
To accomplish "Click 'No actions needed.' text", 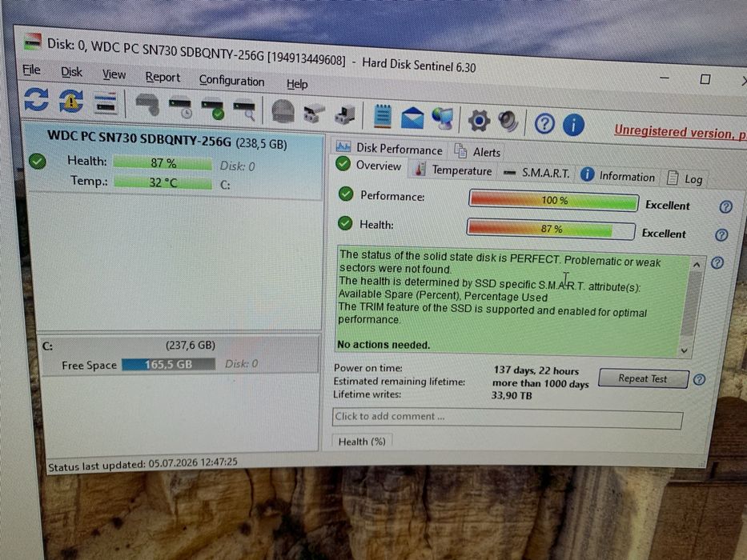I will (x=383, y=344).
